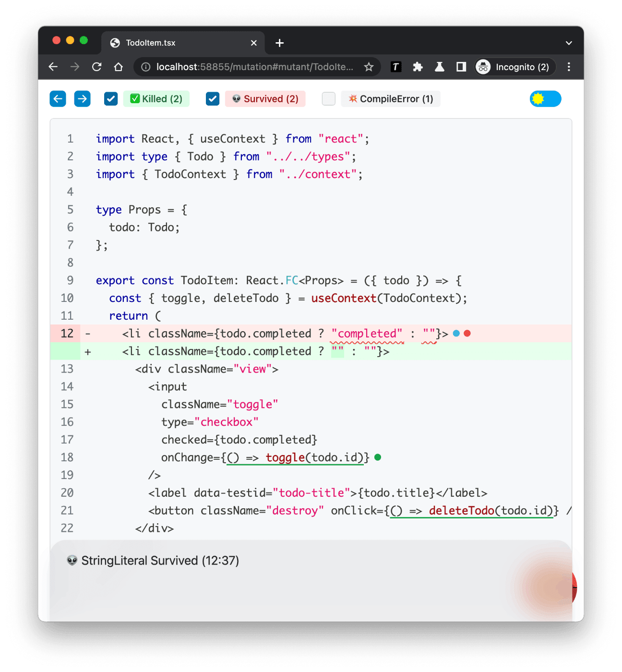Select the red mutant dot on line 12
Screen dimensions: 622x672
tap(467, 333)
